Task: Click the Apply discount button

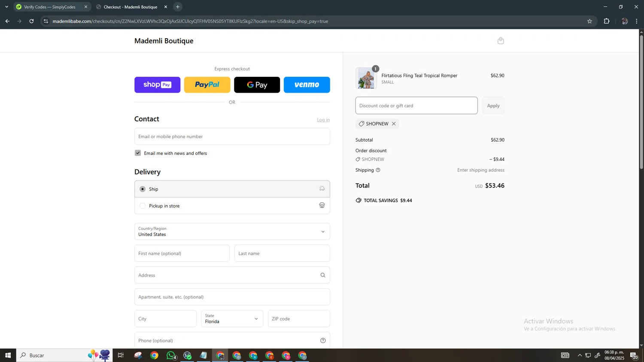Action: point(493,106)
